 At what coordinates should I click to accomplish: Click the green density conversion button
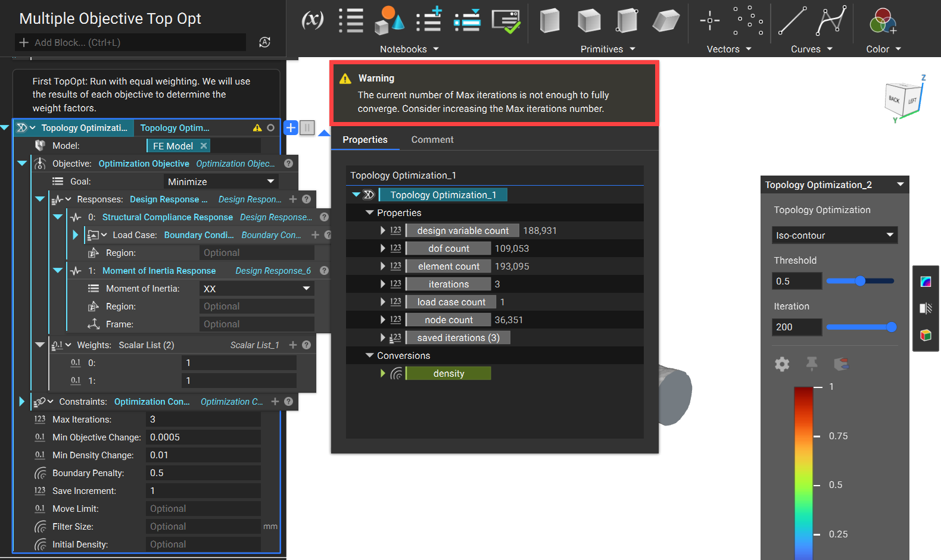(x=448, y=373)
